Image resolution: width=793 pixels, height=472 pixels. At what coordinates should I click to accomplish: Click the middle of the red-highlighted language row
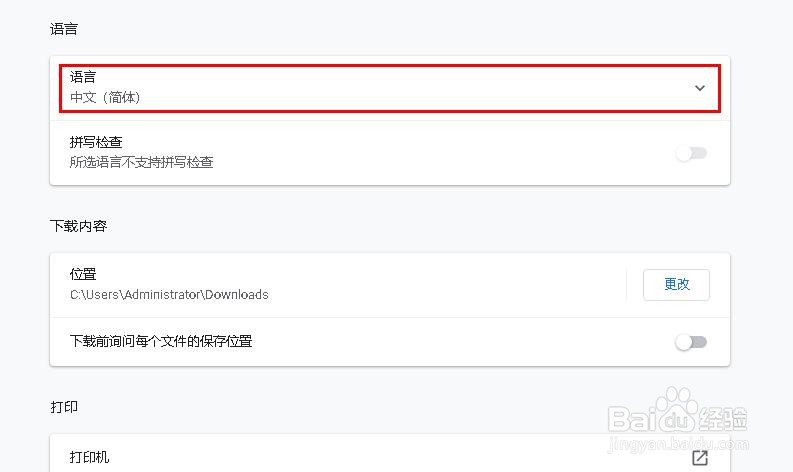point(390,88)
